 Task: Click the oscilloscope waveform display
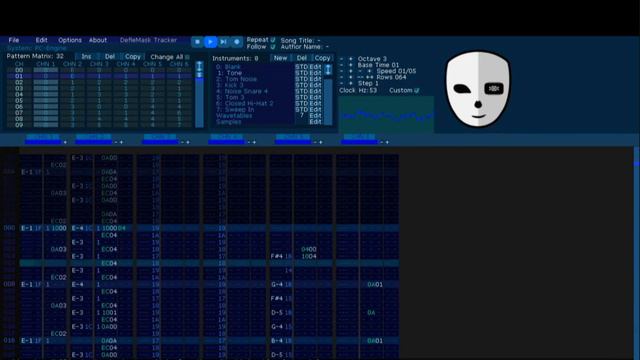(x=386, y=115)
